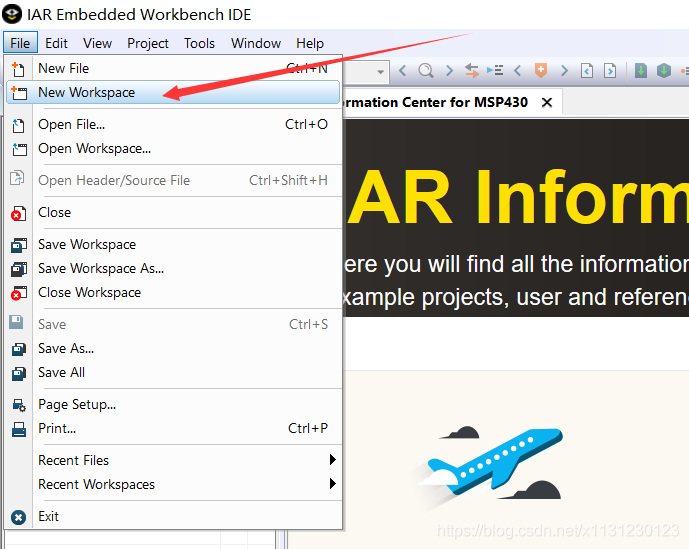Choose Save Workspace As... entry
The width and height of the screenshot is (689, 549).
(173, 268)
